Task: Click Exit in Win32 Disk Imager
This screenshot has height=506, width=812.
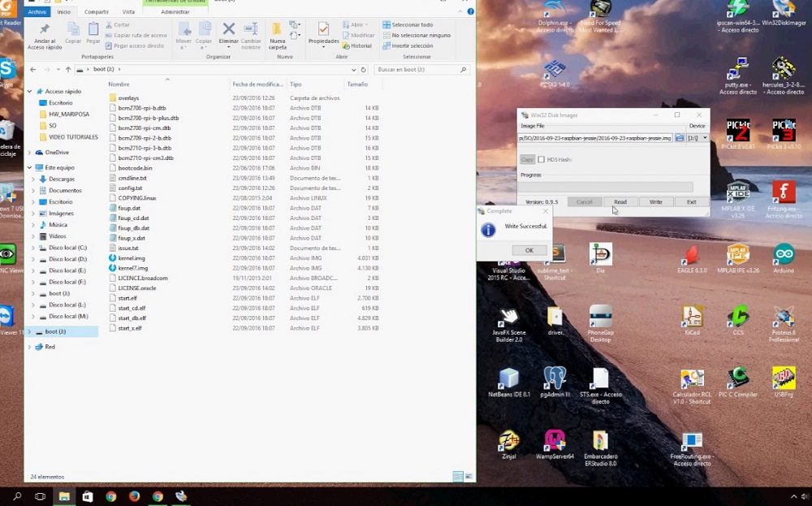Action: point(691,202)
